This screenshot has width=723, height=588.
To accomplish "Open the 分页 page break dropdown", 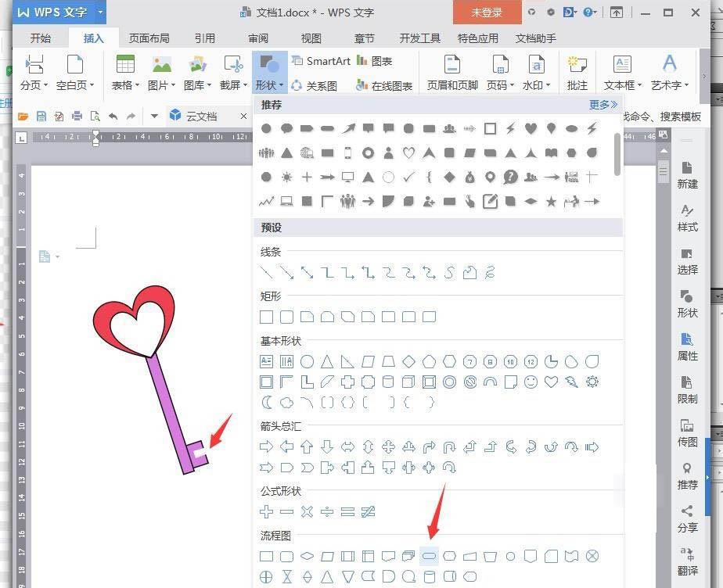I will pyautogui.click(x=34, y=73).
